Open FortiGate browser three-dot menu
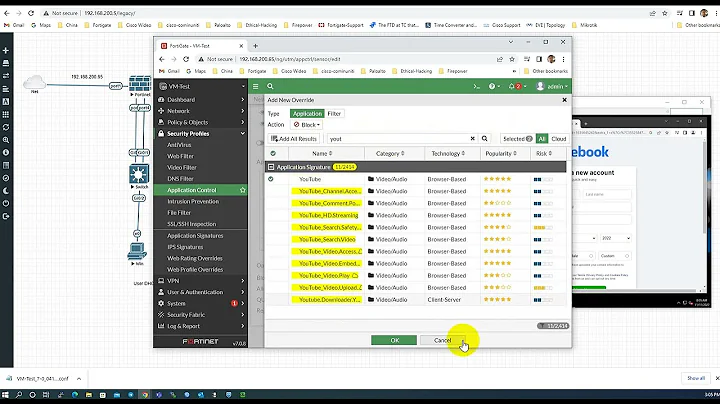 click(563, 59)
